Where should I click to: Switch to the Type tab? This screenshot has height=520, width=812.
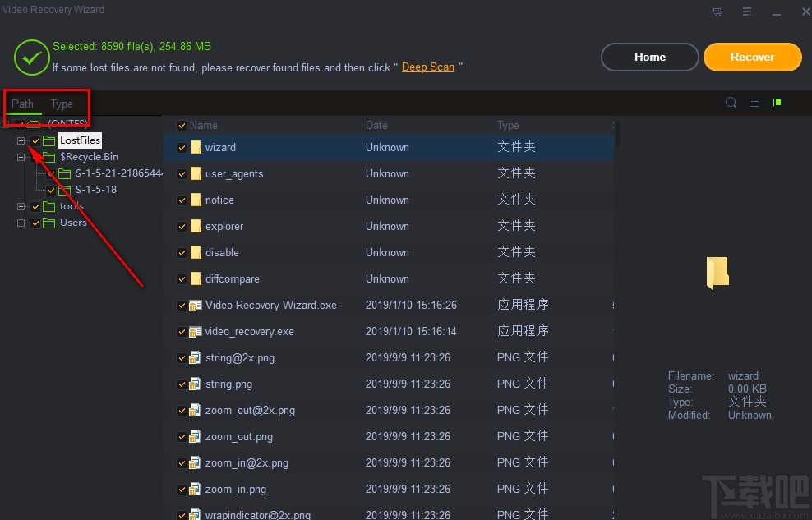click(62, 104)
